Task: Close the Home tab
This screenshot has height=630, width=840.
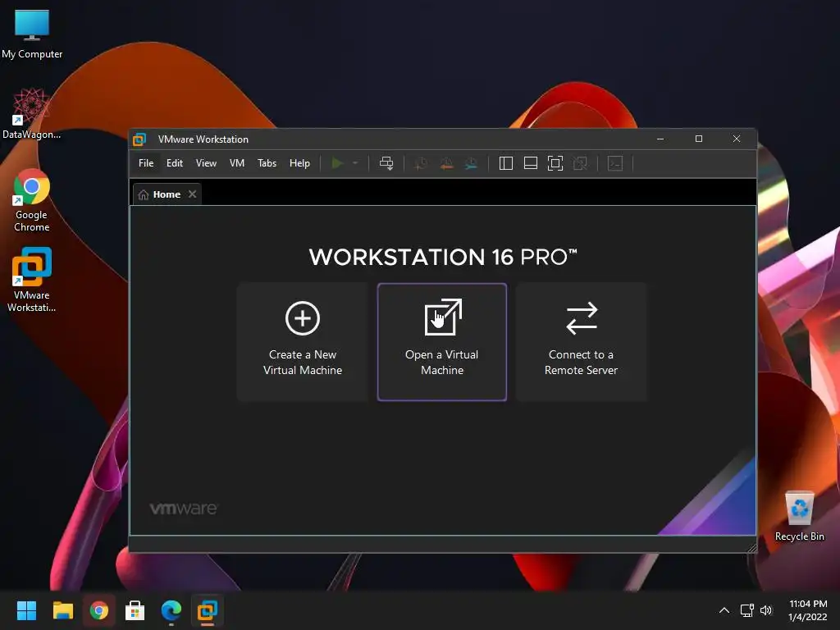Action: [192, 194]
